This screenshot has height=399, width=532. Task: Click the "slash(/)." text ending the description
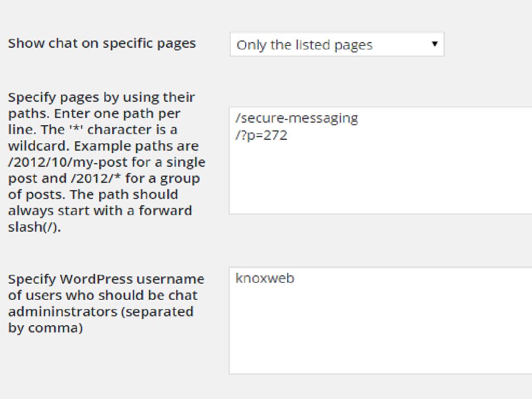tap(34, 227)
